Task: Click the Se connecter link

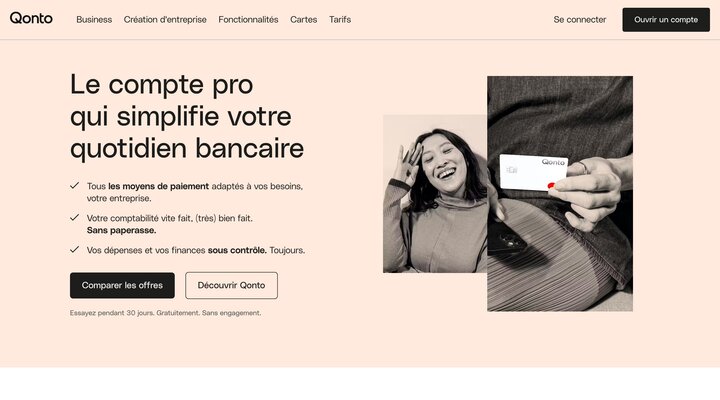Action: click(579, 20)
